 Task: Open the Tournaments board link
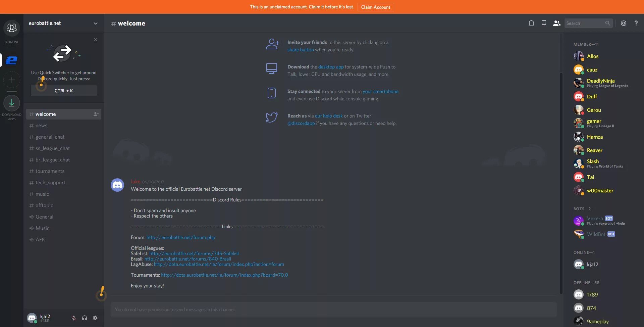(224, 275)
